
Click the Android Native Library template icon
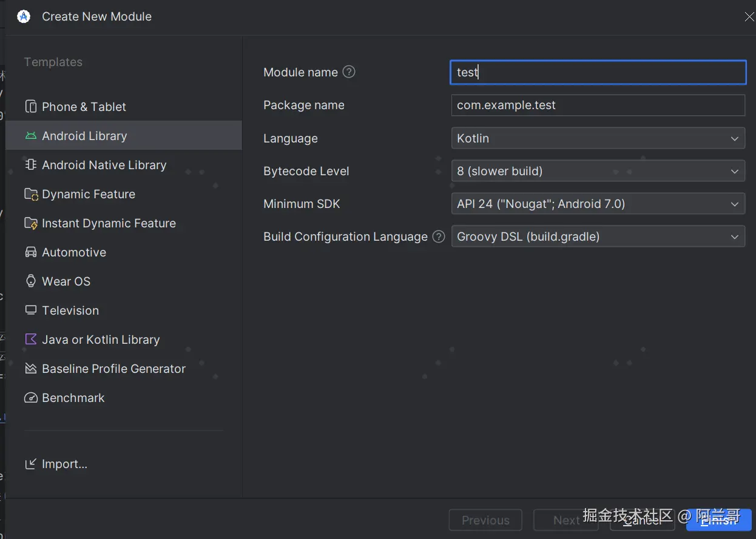[30, 165]
